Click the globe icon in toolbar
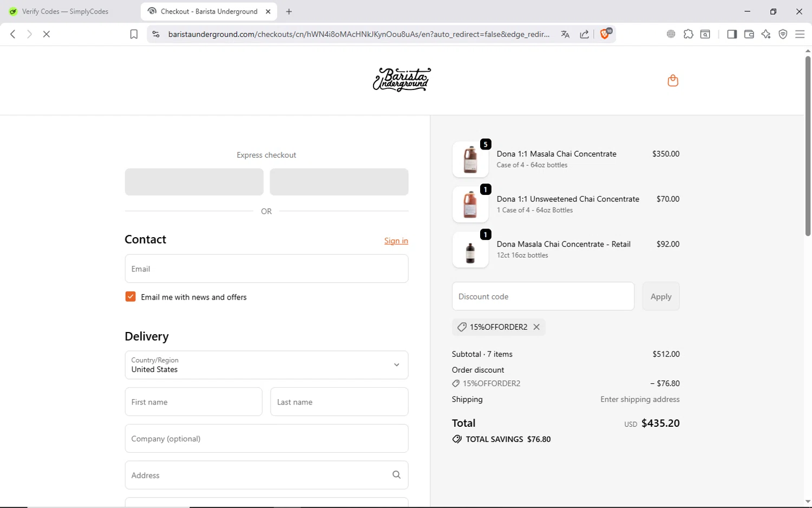 [671, 34]
